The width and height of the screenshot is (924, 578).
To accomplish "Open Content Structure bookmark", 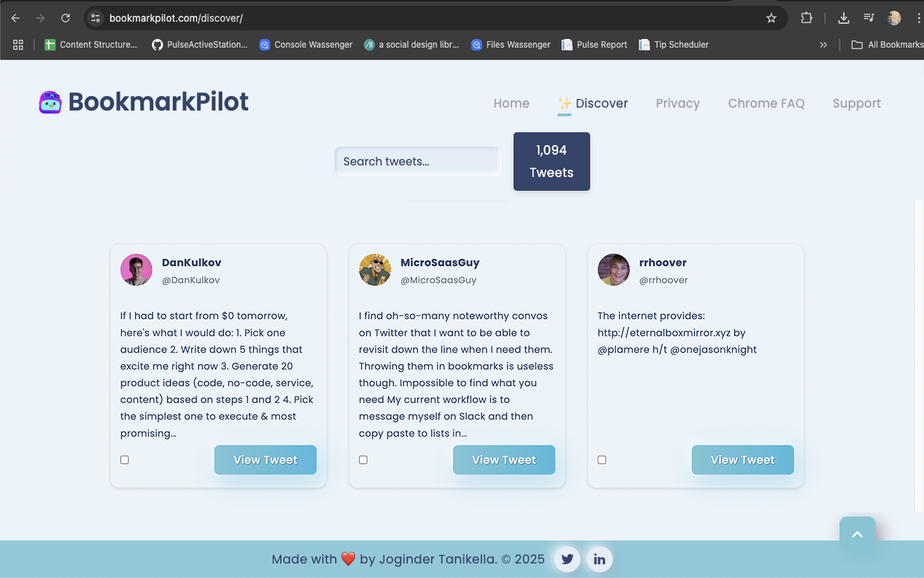I will click(90, 45).
